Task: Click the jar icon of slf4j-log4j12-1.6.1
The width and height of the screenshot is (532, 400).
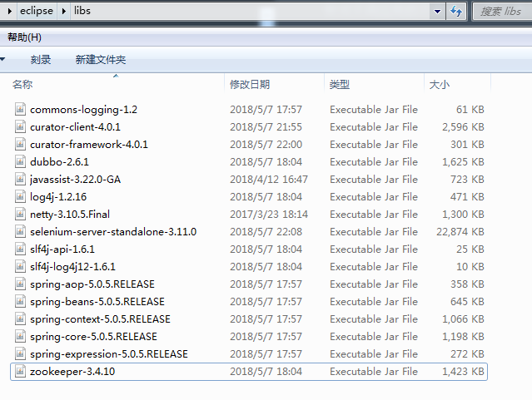Action: [x=20, y=266]
